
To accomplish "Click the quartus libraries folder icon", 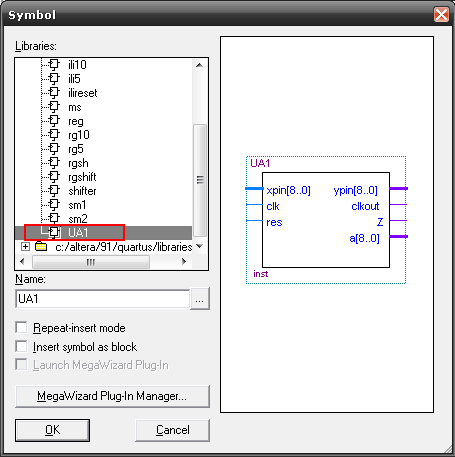I will 41,246.
